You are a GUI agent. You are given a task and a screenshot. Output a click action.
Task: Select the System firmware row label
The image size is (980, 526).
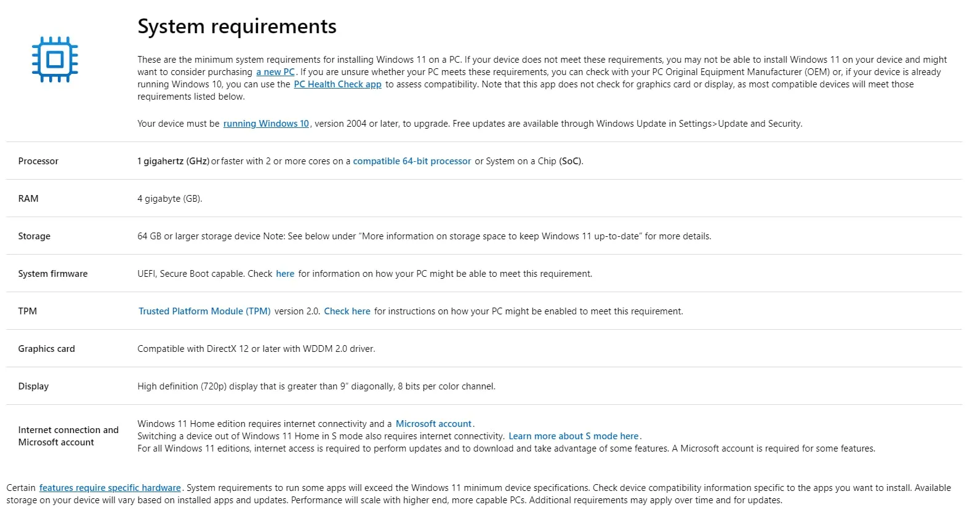point(53,274)
